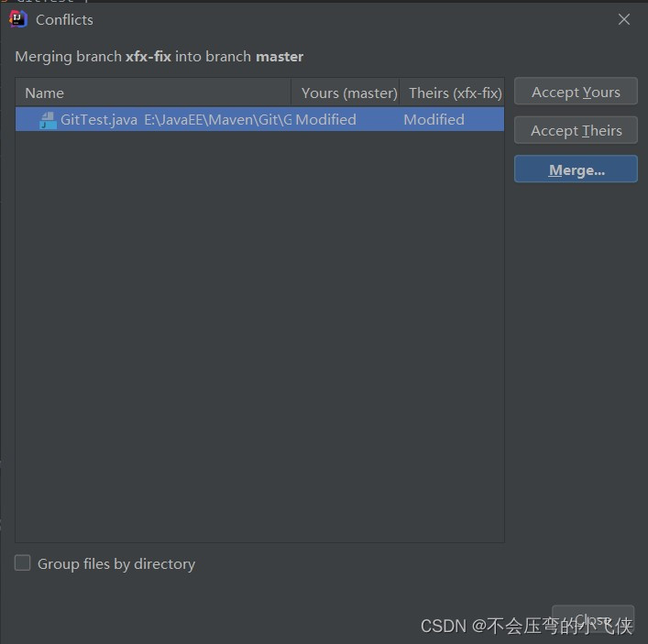Click the Group files by directory label
The height and width of the screenshot is (644, 648).
click(x=116, y=564)
